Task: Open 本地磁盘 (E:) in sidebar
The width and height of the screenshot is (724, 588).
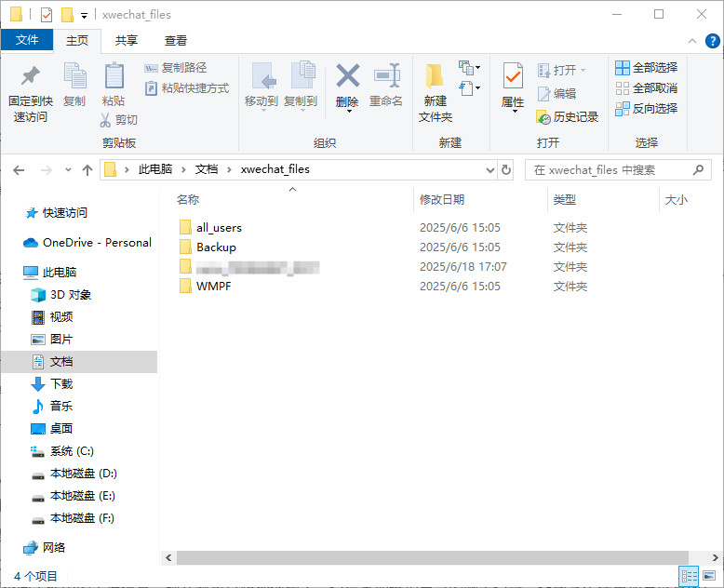Action: click(73, 496)
